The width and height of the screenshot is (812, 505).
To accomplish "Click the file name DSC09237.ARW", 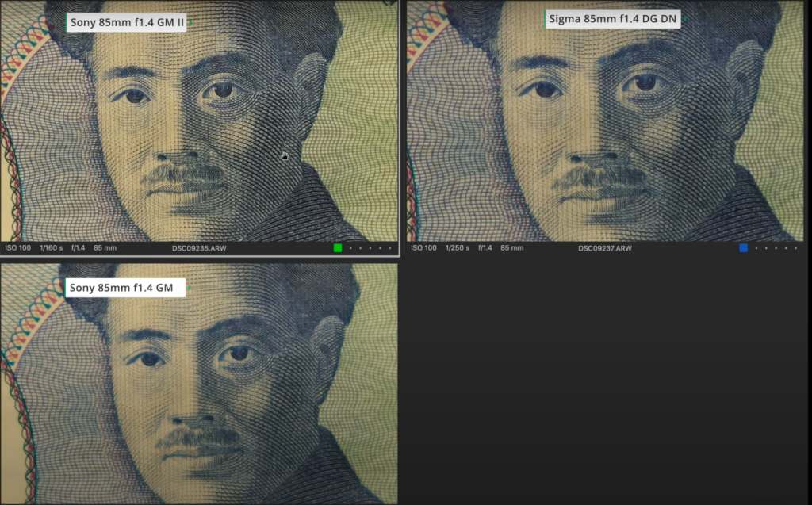I will click(605, 248).
